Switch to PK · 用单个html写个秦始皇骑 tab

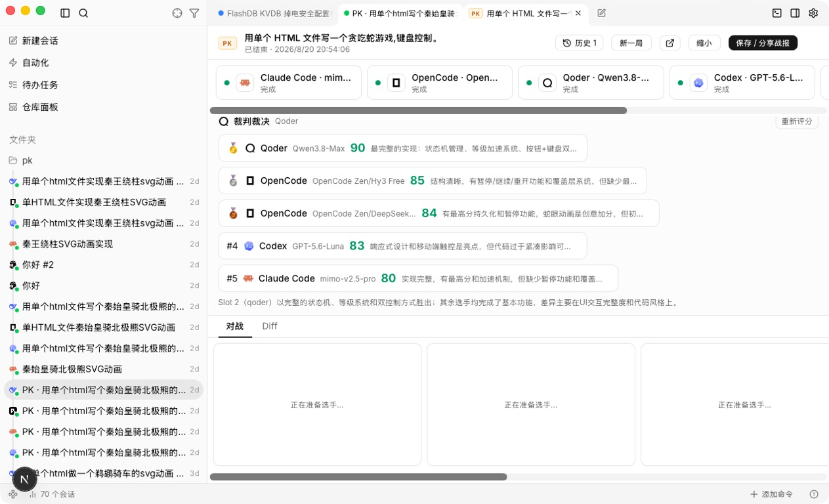pos(400,13)
